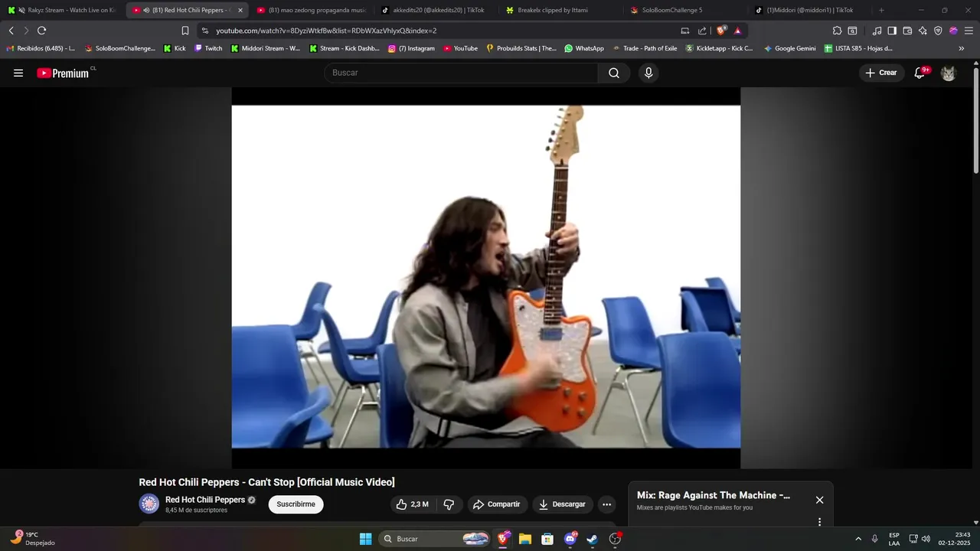Show hidden tray icons chevron
The width and height of the screenshot is (980, 551).
click(858, 539)
